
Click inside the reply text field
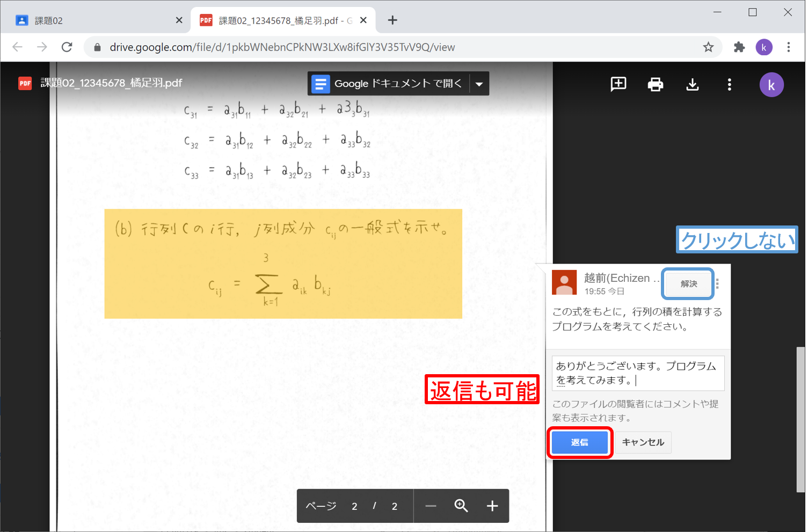(x=638, y=373)
